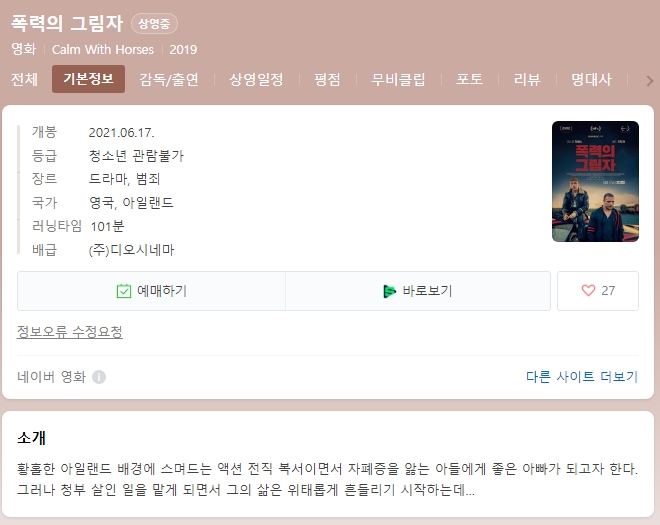View the 평점 ratings tab
The width and height of the screenshot is (660, 525).
pyautogui.click(x=327, y=79)
